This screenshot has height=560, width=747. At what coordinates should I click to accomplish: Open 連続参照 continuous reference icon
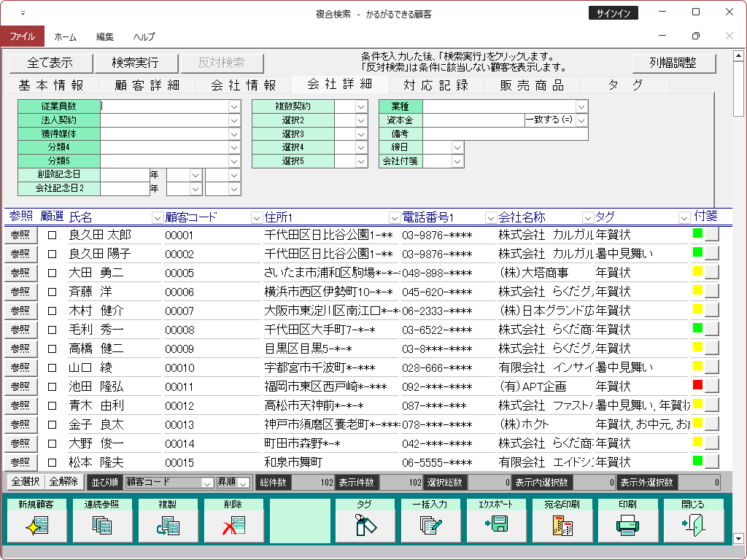pos(102,525)
